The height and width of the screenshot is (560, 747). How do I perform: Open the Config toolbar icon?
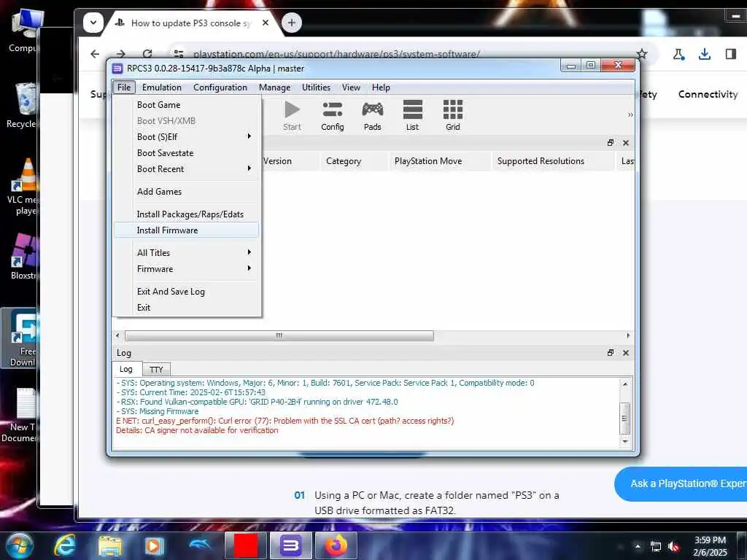(x=332, y=115)
